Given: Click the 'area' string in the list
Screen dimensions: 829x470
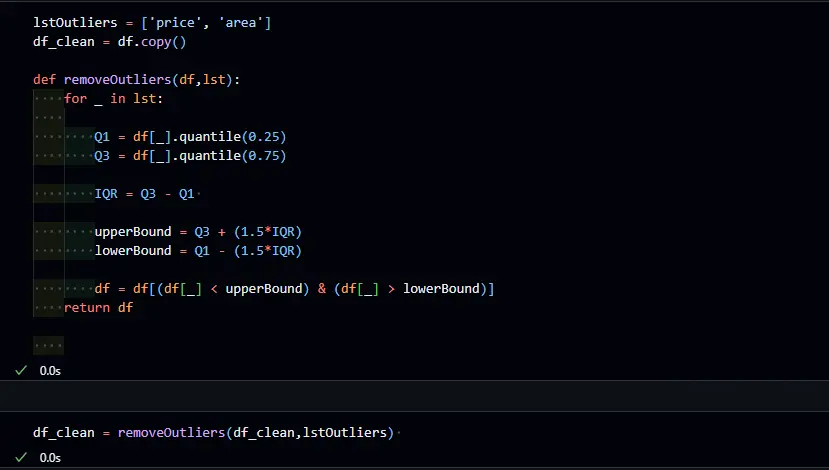Looking at the screenshot, I should click(x=241, y=23).
